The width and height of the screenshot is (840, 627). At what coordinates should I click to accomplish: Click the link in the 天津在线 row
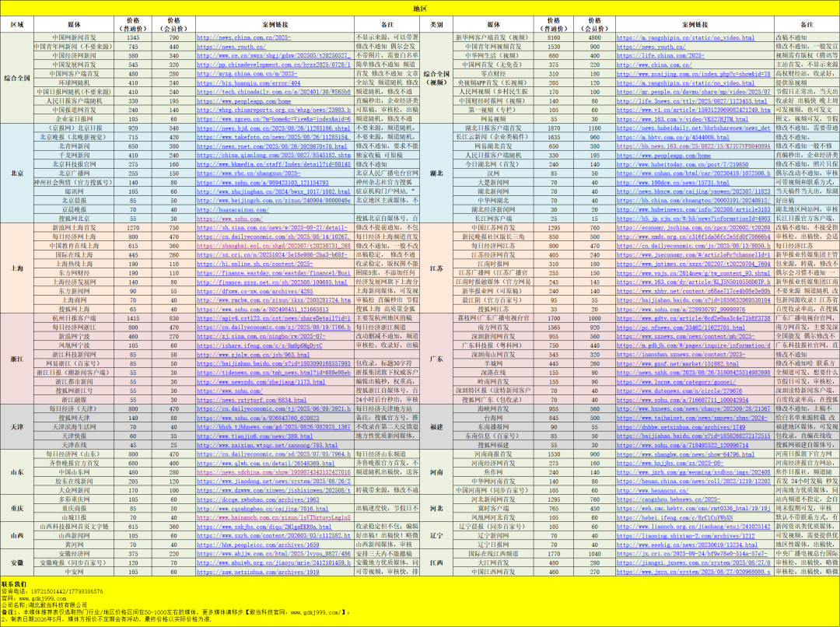(x=268, y=445)
